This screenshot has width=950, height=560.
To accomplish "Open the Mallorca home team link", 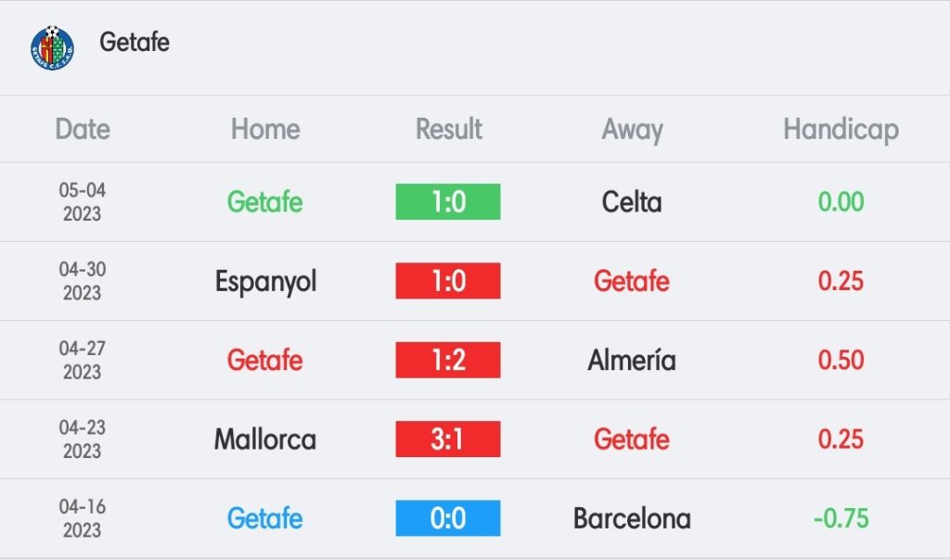I will pyautogui.click(x=265, y=439).
